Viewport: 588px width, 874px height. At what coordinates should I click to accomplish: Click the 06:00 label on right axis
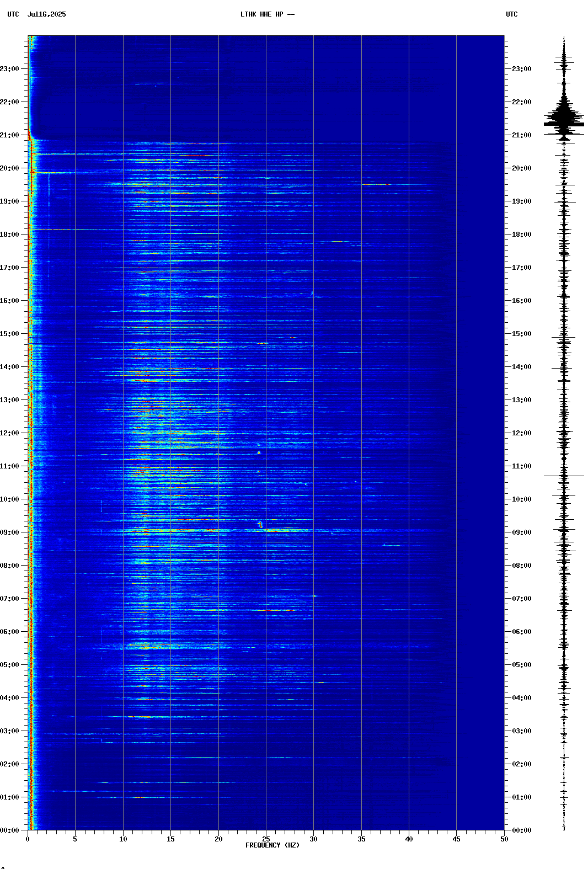[x=522, y=632]
